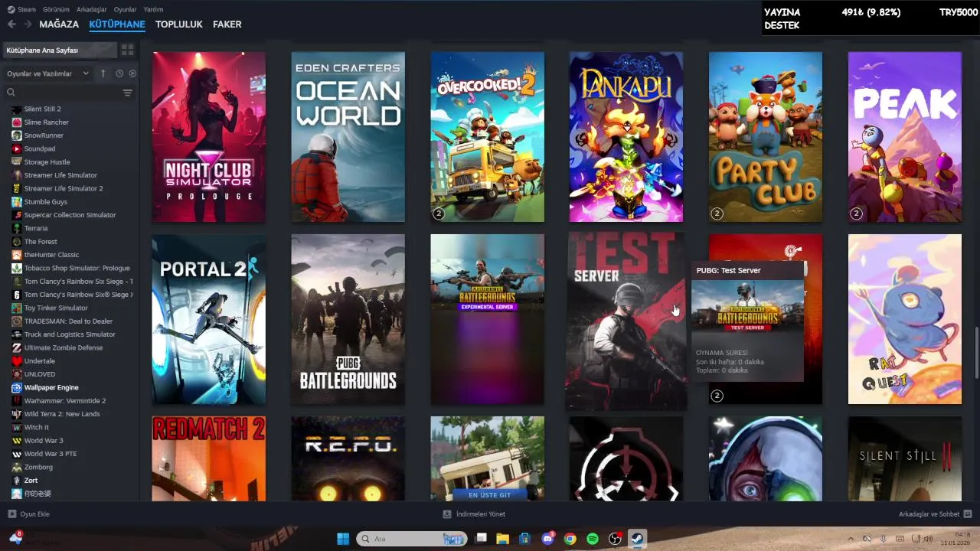Open the FAKER profile tab
The width and height of the screenshot is (980, 551).
(x=227, y=24)
